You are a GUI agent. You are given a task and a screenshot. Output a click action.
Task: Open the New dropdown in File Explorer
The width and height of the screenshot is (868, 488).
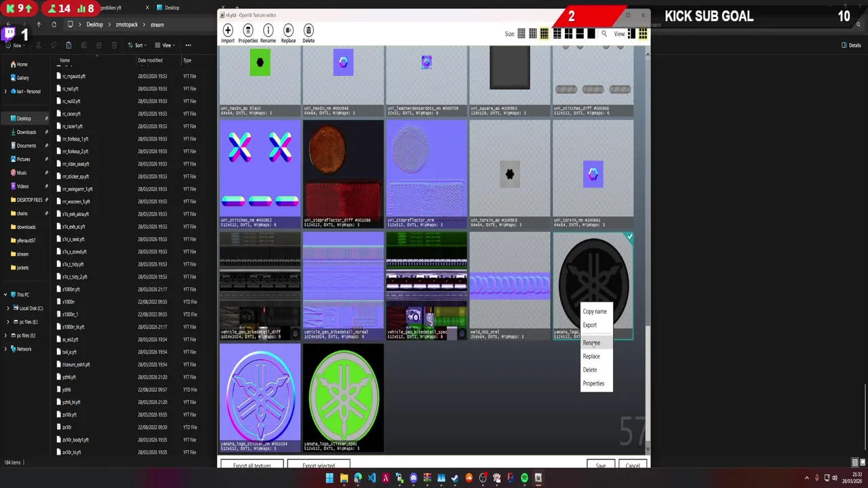[x=14, y=45]
